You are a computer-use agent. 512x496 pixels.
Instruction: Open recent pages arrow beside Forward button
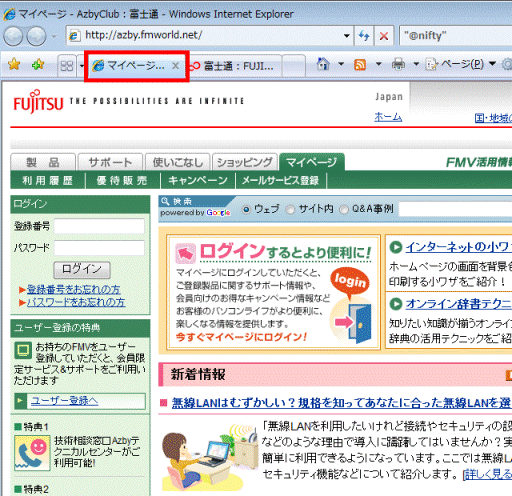click(x=54, y=36)
